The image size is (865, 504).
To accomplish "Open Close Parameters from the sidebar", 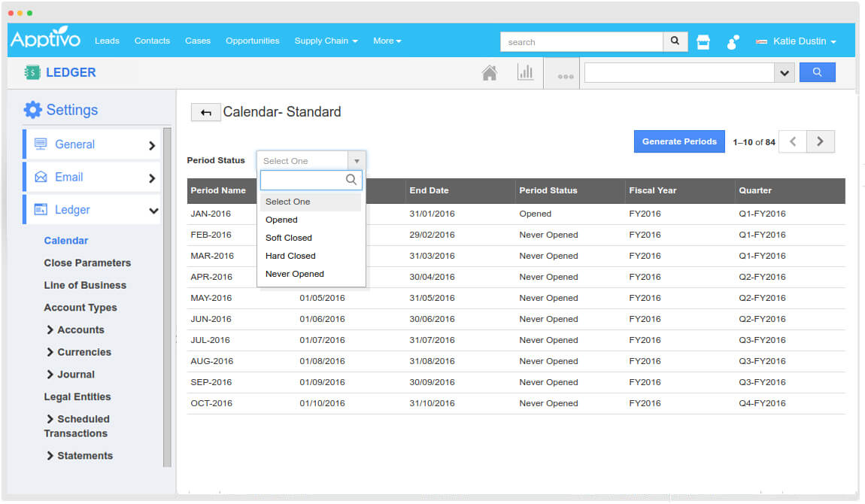I will (x=86, y=263).
